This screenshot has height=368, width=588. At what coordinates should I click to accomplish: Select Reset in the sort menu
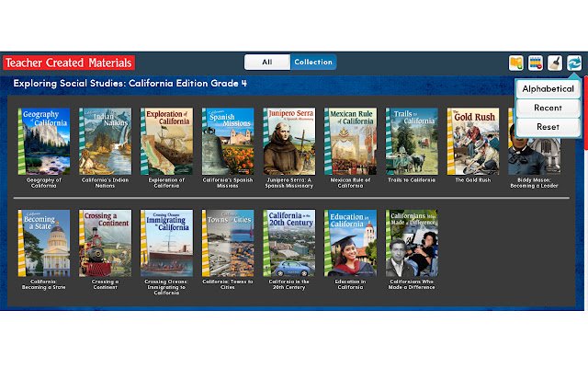click(x=548, y=127)
